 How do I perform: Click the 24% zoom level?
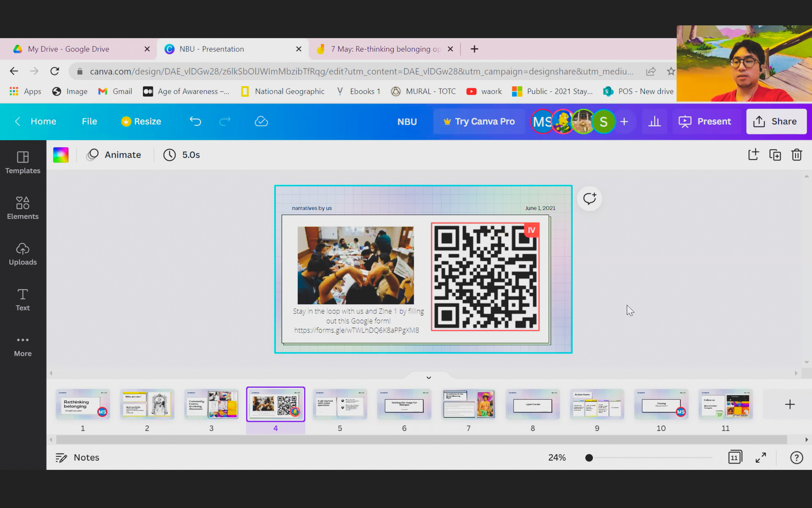(557, 457)
